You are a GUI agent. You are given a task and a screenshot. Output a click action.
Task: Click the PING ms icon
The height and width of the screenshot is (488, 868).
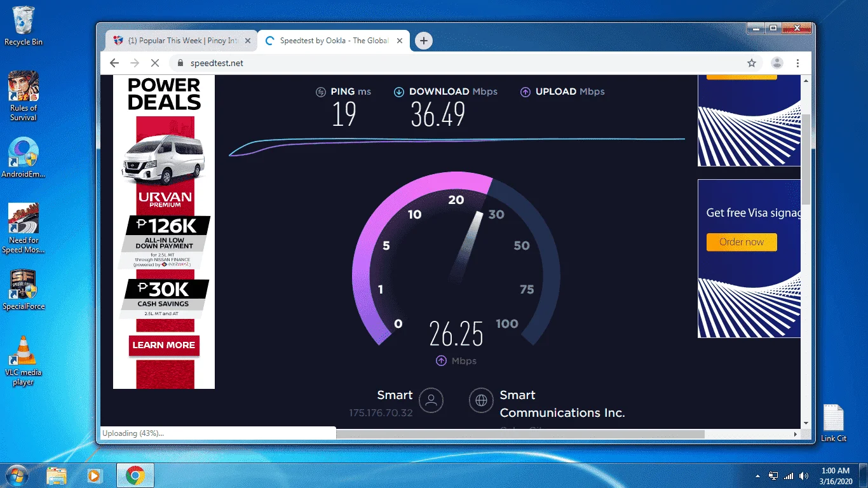pos(321,92)
